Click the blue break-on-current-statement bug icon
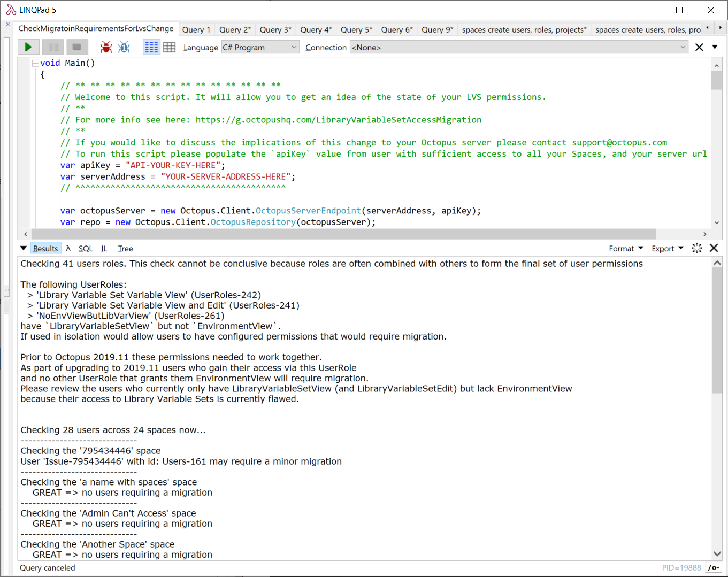This screenshot has height=577, width=728. click(x=124, y=47)
